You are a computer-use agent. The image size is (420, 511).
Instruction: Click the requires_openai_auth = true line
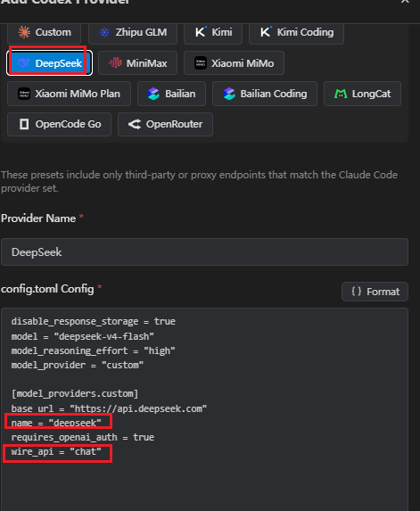(83, 437)
